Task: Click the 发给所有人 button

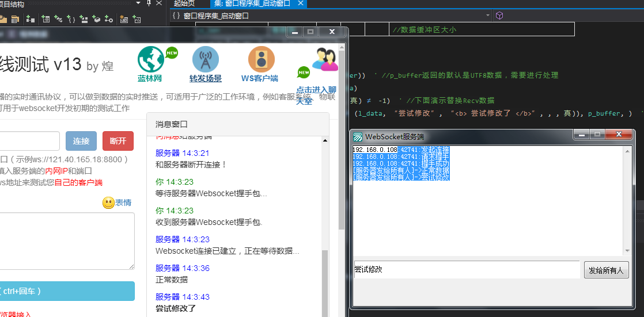Action: click(606, 270)
